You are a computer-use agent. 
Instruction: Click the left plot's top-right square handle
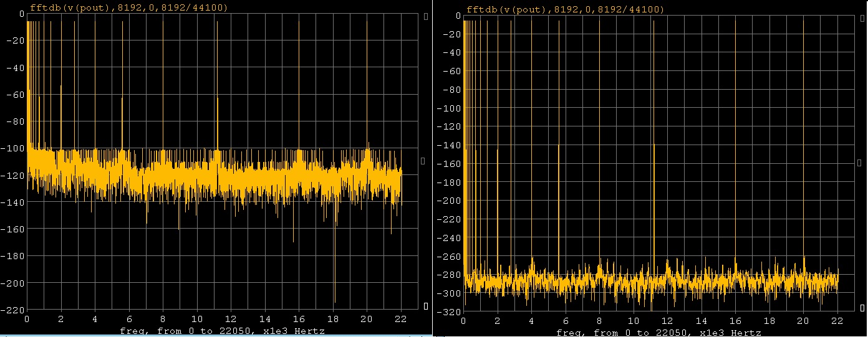point(425,17)
